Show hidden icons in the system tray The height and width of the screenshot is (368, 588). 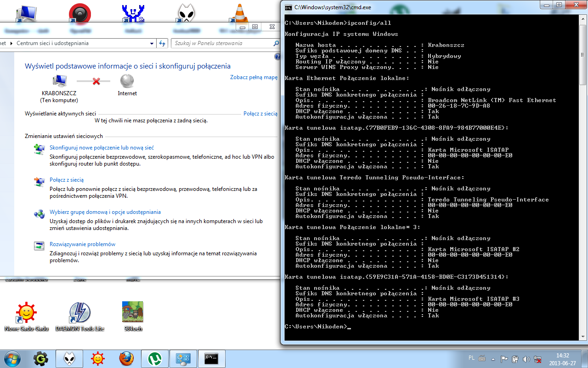point(493,359)
